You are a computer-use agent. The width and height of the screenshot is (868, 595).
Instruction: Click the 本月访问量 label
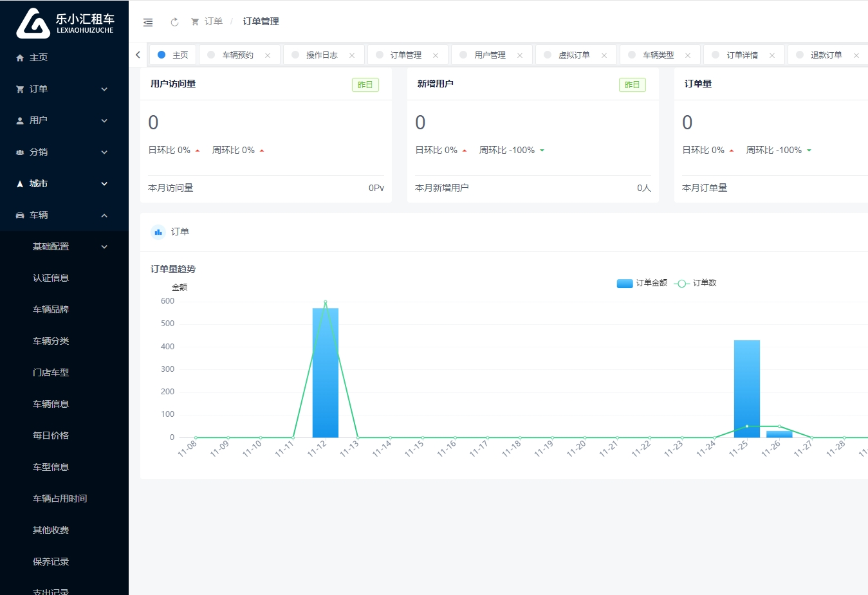pyautogui.click(x=171, y=188)
